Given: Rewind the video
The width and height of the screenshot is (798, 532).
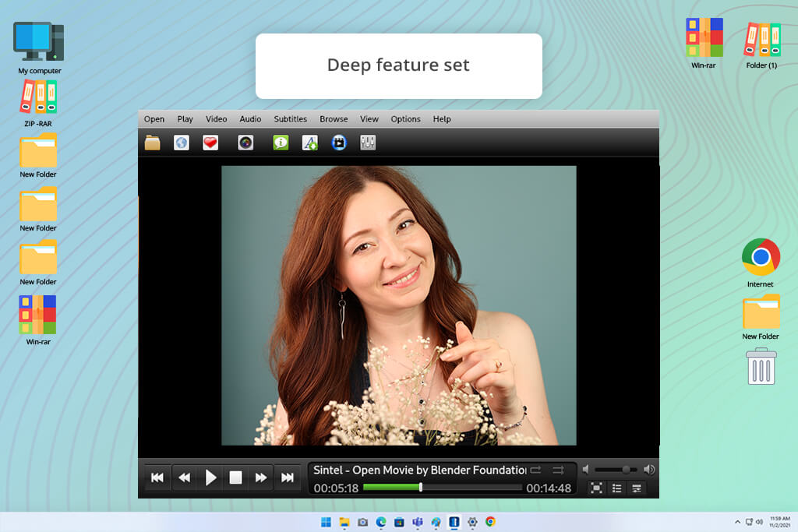Looking at the screenshot, I should (x=184, y=477).
